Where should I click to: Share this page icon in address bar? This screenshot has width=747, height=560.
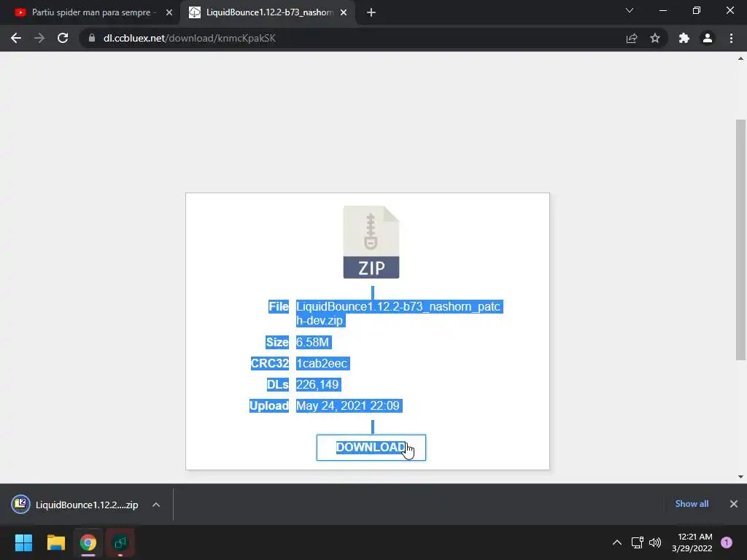[632, 38]
